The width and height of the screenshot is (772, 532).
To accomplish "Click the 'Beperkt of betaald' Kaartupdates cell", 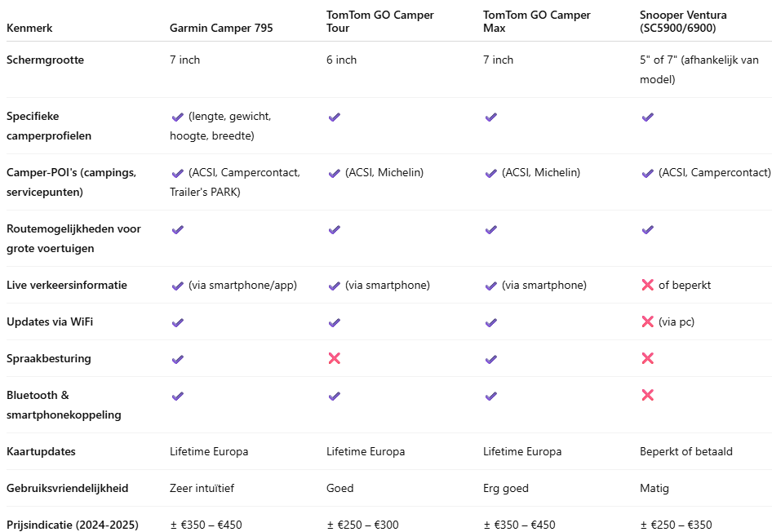I will pyautogui.click(x=685, y=451).
